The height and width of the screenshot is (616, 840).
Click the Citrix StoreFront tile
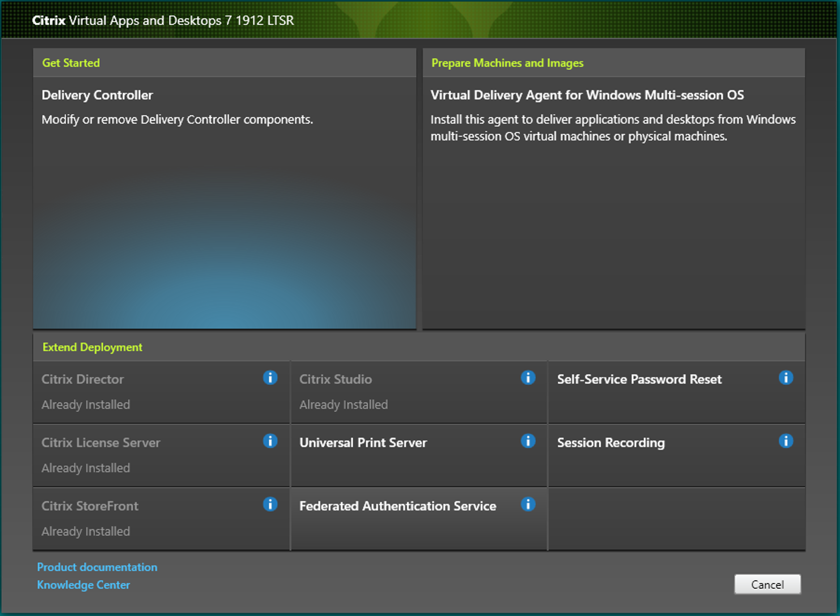(148, 518)
